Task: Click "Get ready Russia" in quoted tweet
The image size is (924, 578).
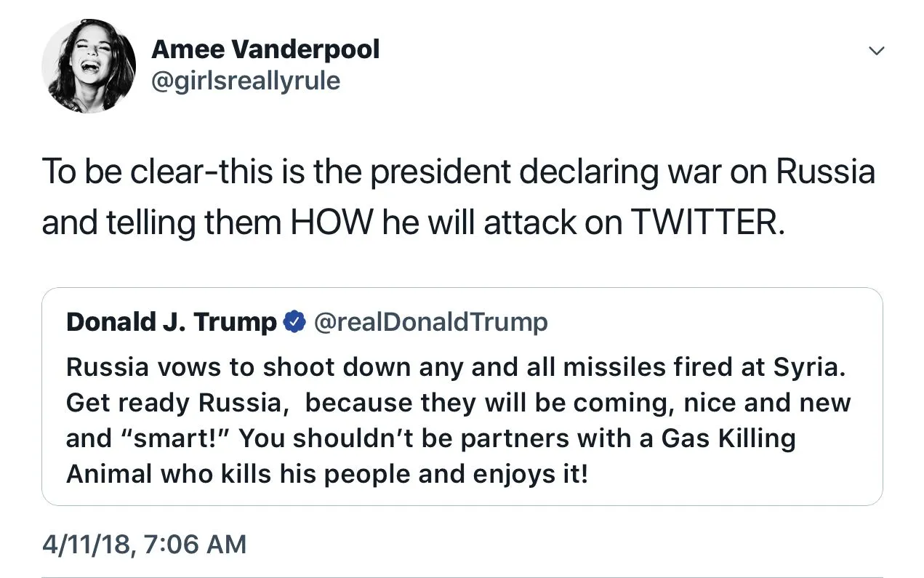Action: click(x=177, y=403)
